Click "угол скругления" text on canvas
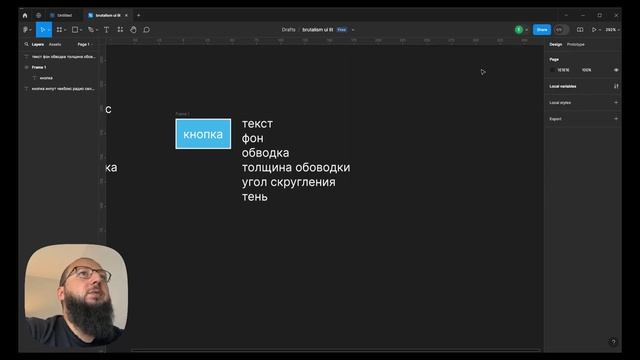The width and height of the screenshot is (640, 360). click(289, 182)
